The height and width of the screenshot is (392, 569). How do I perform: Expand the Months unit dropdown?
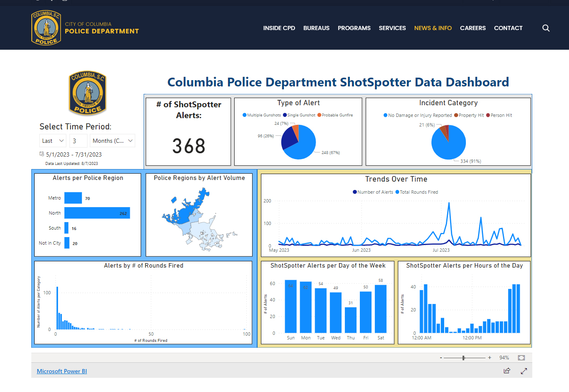tap(112, 141)
